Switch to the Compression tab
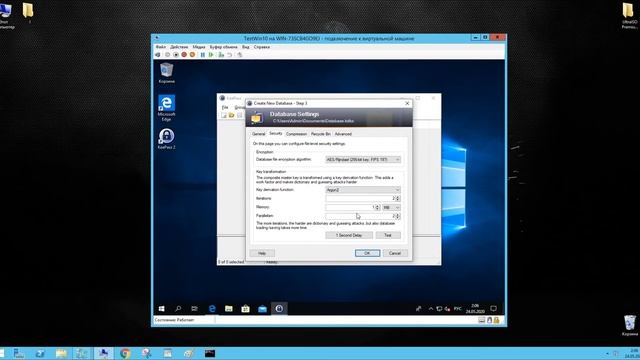 (x=296, y=134)
